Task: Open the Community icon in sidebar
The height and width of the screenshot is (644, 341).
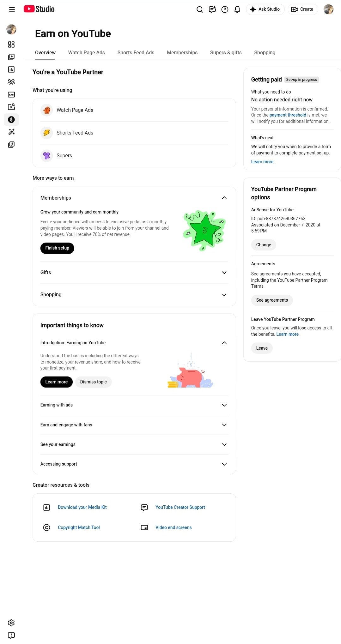Action: (x=11, y=82)
